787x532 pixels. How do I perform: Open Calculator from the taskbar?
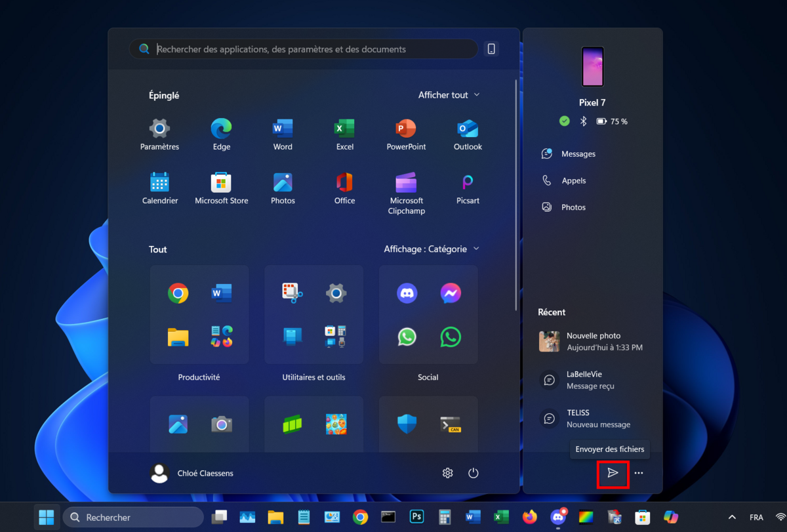pos(445,518)
